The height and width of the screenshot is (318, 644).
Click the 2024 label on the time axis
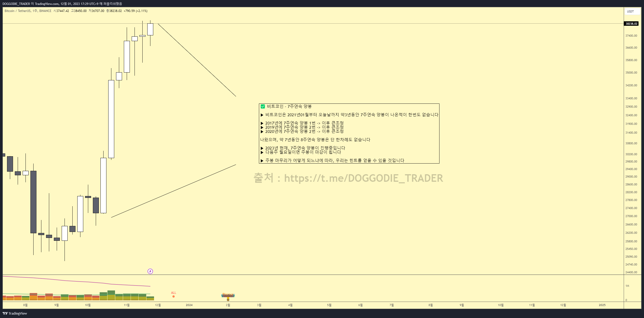[x=189, y=305]
